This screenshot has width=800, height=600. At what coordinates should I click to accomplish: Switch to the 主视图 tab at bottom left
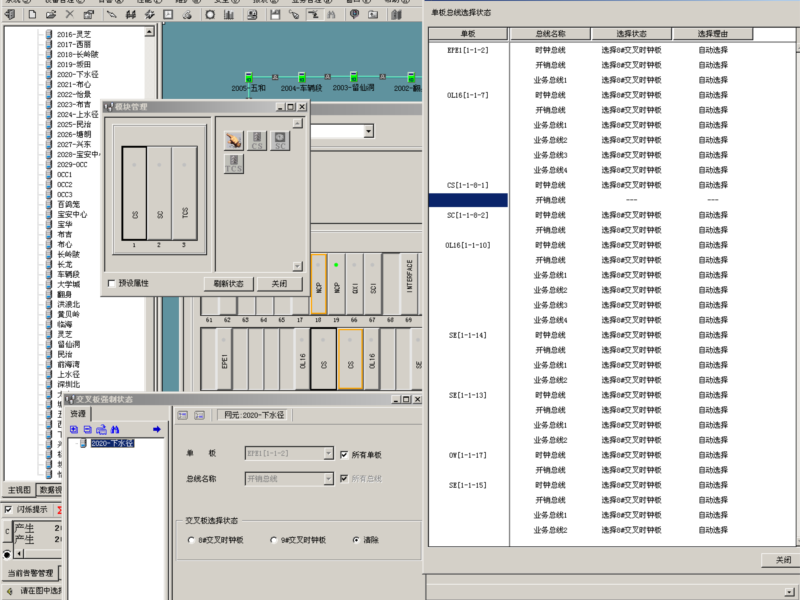coord(20,490)
